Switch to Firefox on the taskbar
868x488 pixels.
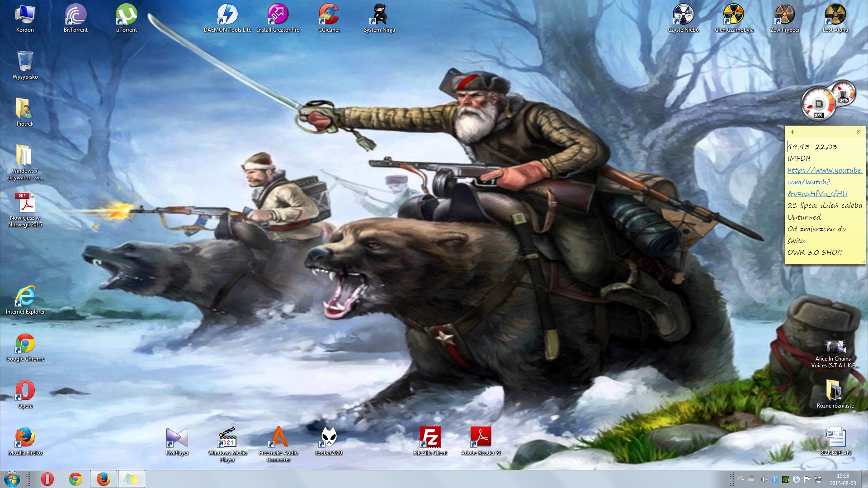coord(104,479)
